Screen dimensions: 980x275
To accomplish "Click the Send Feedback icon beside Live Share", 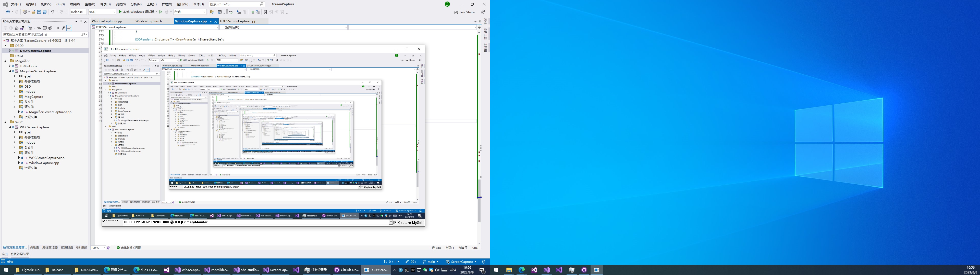I will click(x=483, y=12).
